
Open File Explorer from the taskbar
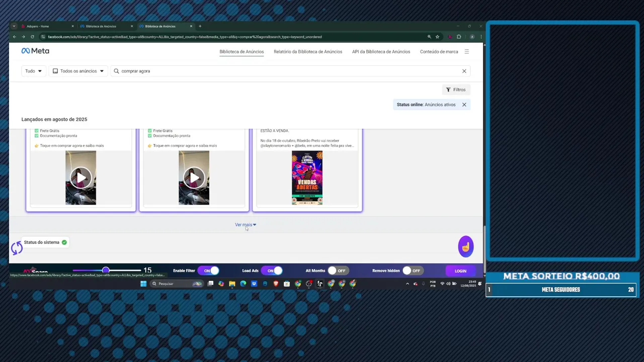pos(232,284)
